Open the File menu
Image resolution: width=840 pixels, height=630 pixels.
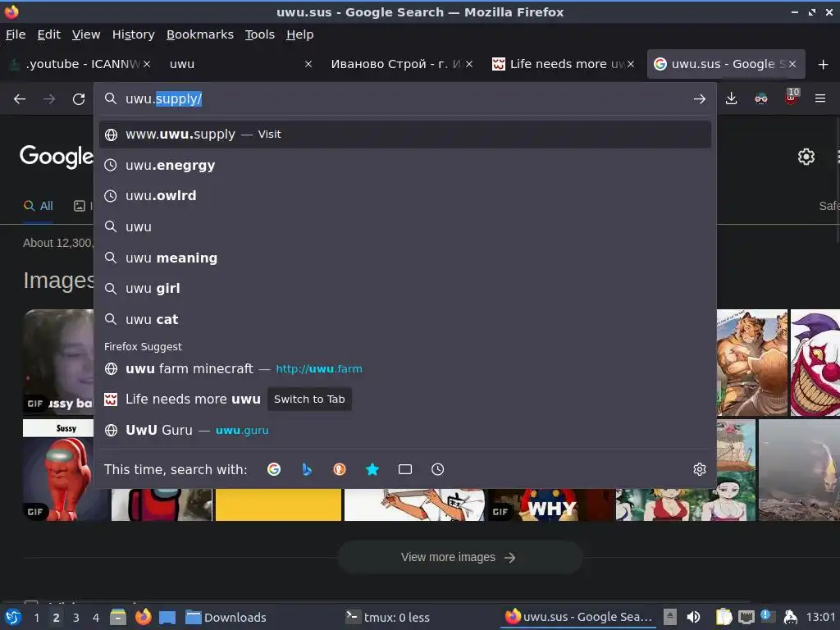pos(16,34)
